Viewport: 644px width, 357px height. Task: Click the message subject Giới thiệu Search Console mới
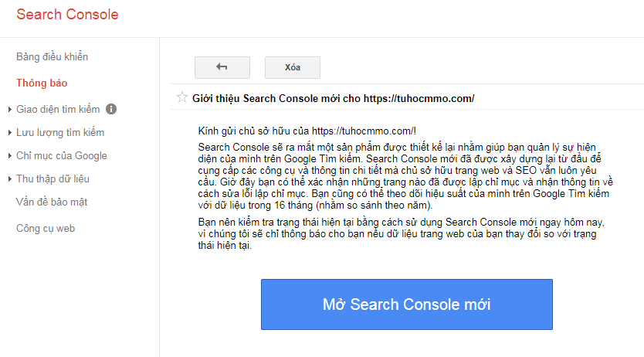[333, 99]
